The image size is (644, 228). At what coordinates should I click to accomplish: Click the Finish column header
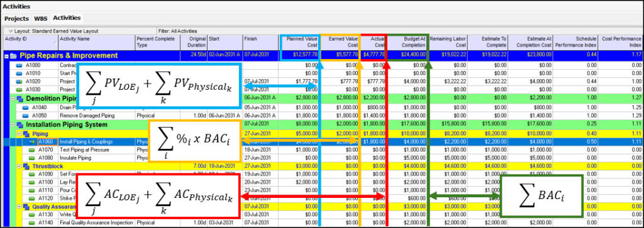(x=260, y=42)
